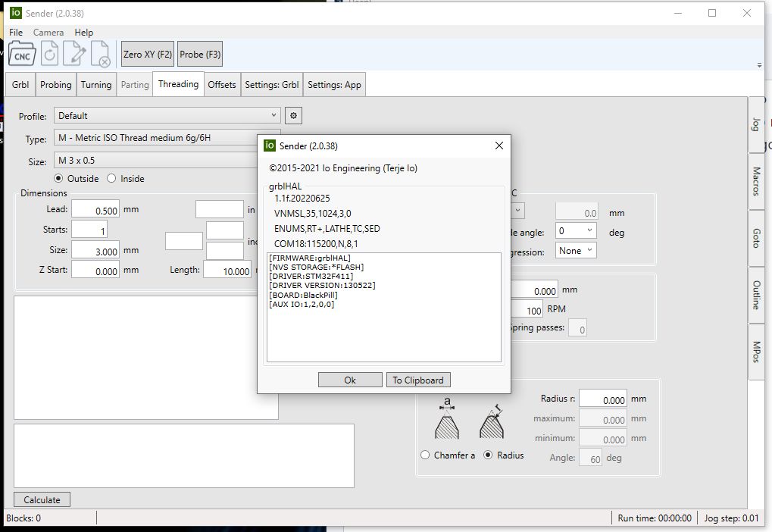This screenshot has width=772, height=532.
Task: Open the Settings: Grbl tab
Action: pos(272,85)
